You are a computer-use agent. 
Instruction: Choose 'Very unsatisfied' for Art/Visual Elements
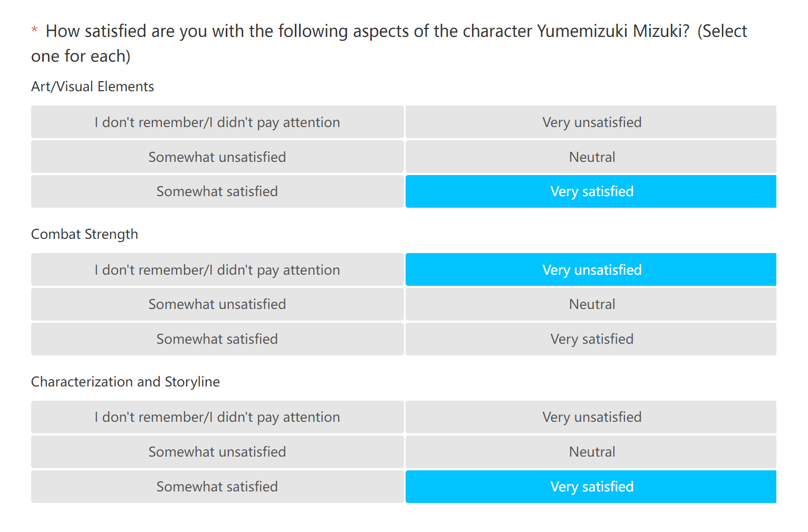pyautogui.click(x=591, y=122)
